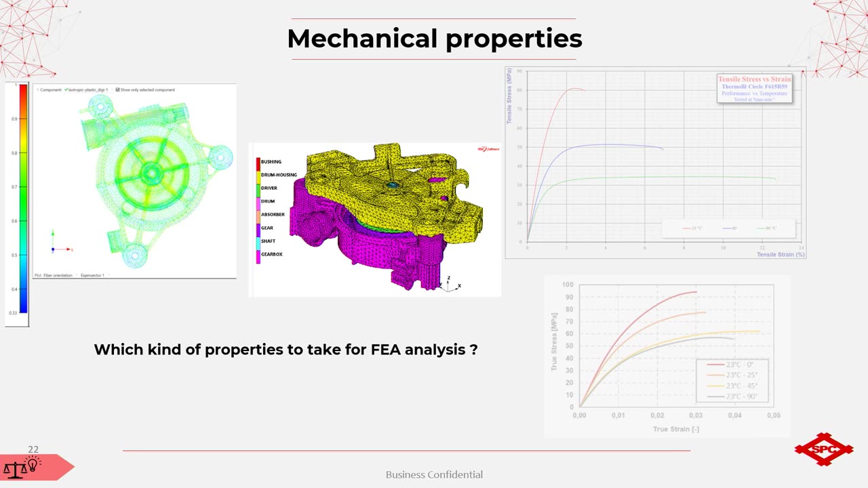Viewport: 868px width, 488px height.
Task: Select the 'GEAR' legend label
Action: click(x=267, y=228)
